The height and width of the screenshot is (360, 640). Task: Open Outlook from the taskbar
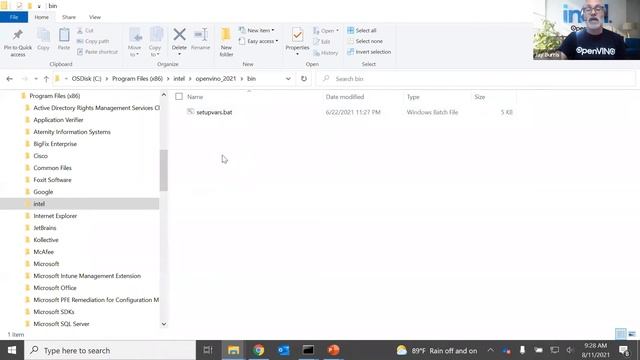point(284,350)
